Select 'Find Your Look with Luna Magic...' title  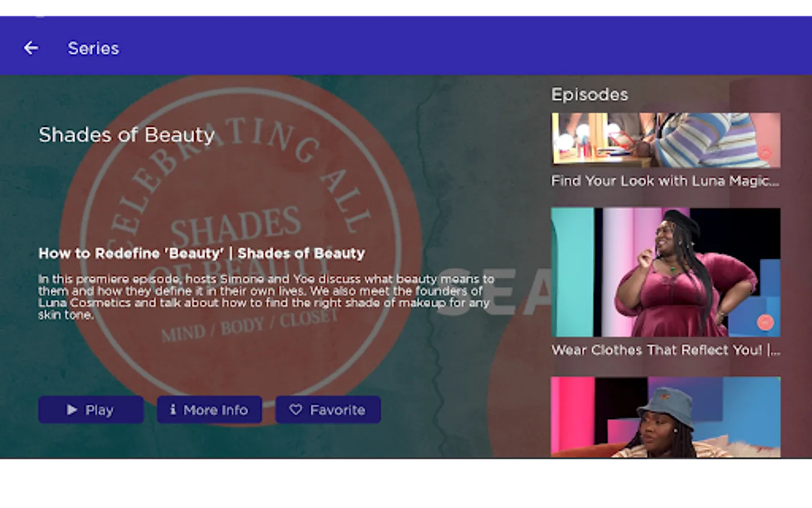pos(665,181)
